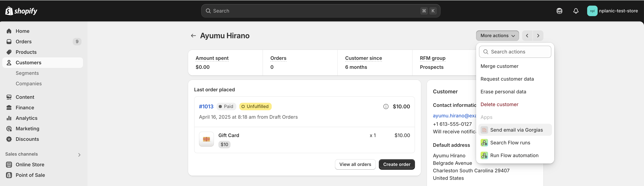Image resolution: width=644 pixels, height=186 pixels.
Task: Go to next customer chevron
Action: (538, 36)
